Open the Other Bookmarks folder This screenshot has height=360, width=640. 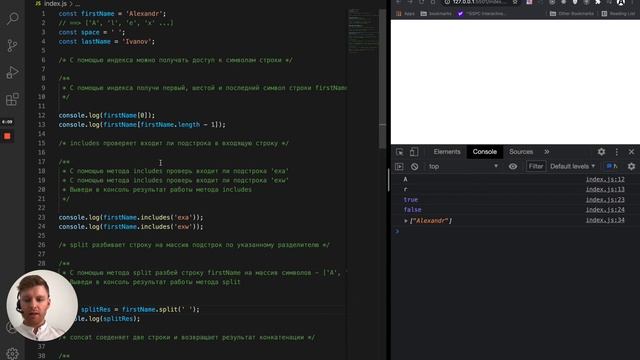click(x=572, y=13)
